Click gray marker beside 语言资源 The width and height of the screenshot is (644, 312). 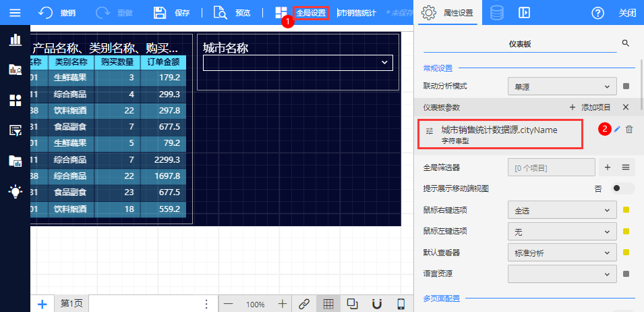coord(626,274)
